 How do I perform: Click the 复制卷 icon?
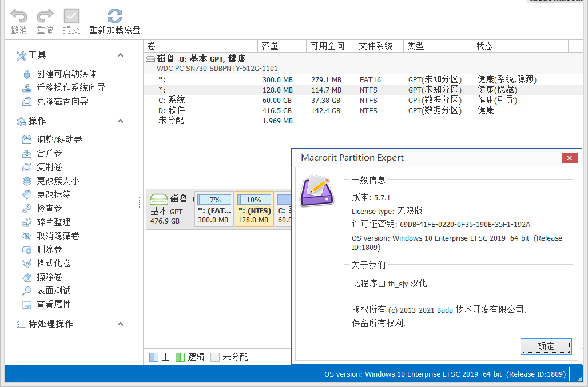tap(27, 167)
